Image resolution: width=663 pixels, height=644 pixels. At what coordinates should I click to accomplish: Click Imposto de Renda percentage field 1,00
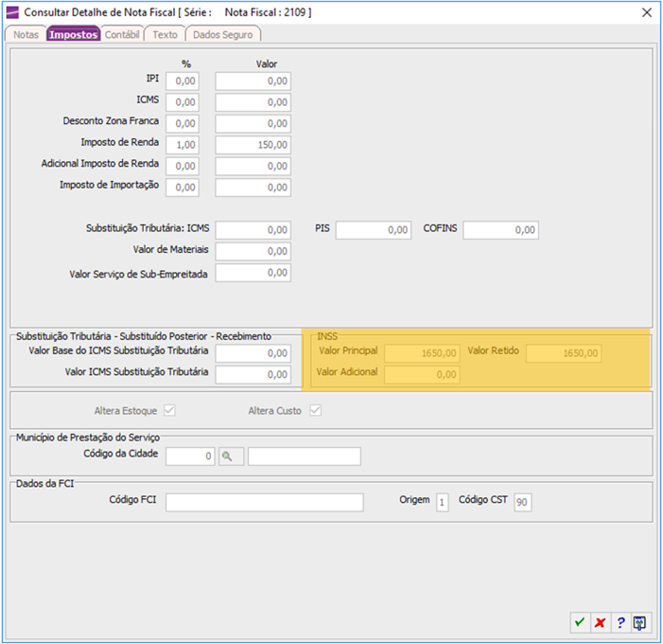coord(182,145)
